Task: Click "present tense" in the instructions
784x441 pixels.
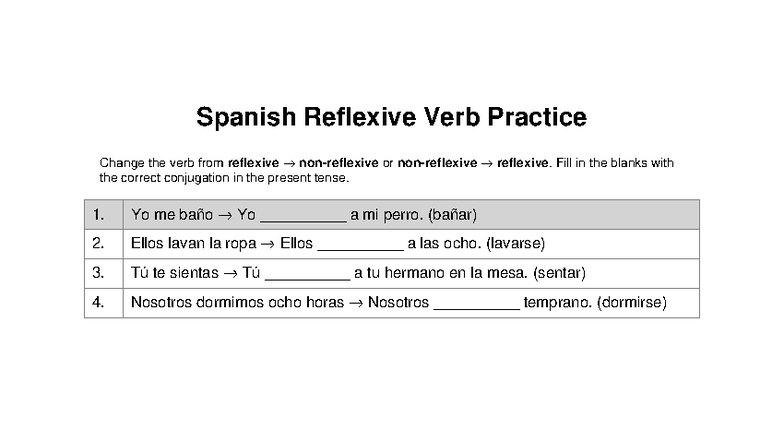Action: pyautogui.click(x=311, y=178)
